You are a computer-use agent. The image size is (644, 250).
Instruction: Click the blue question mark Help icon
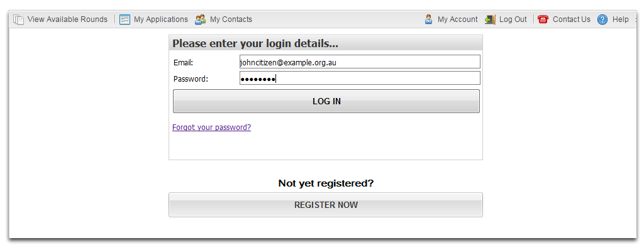[x=602, y=19]
